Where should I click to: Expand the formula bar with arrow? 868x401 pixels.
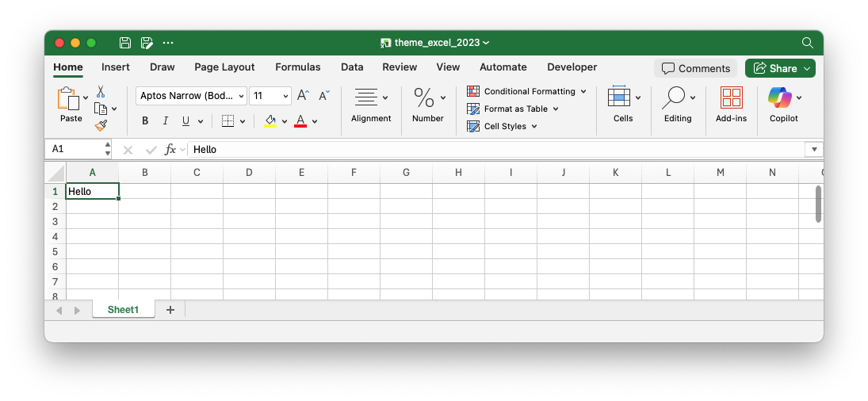[x=814, y=149]
